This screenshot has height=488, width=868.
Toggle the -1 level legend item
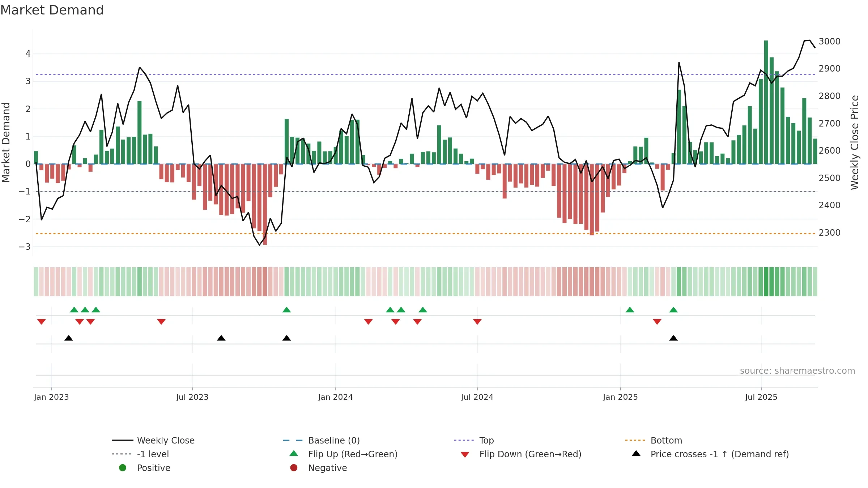point(140,454)
